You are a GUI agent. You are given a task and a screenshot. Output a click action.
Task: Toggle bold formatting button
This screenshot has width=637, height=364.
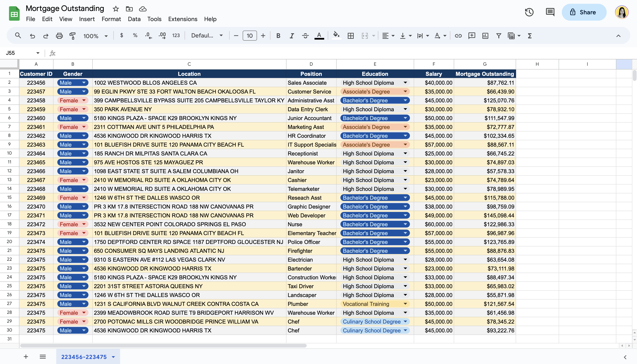pos(278,36)
